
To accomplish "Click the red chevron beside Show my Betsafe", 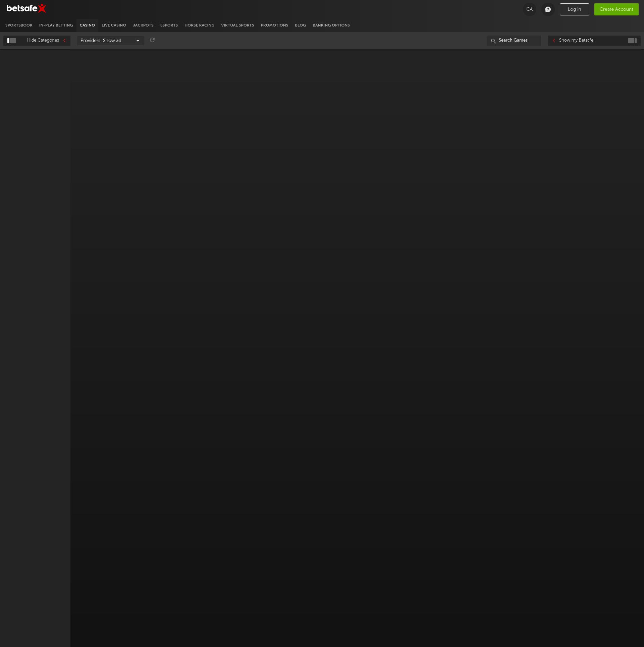I will click(x=554, y=41).
